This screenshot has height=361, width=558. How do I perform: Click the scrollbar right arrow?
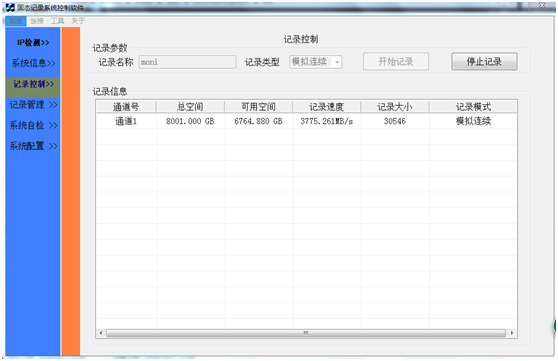(x=512, y=333)
